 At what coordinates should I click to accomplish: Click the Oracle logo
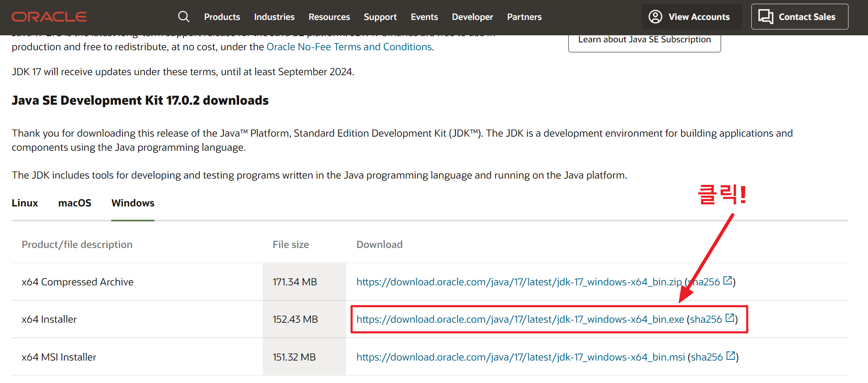49,17
